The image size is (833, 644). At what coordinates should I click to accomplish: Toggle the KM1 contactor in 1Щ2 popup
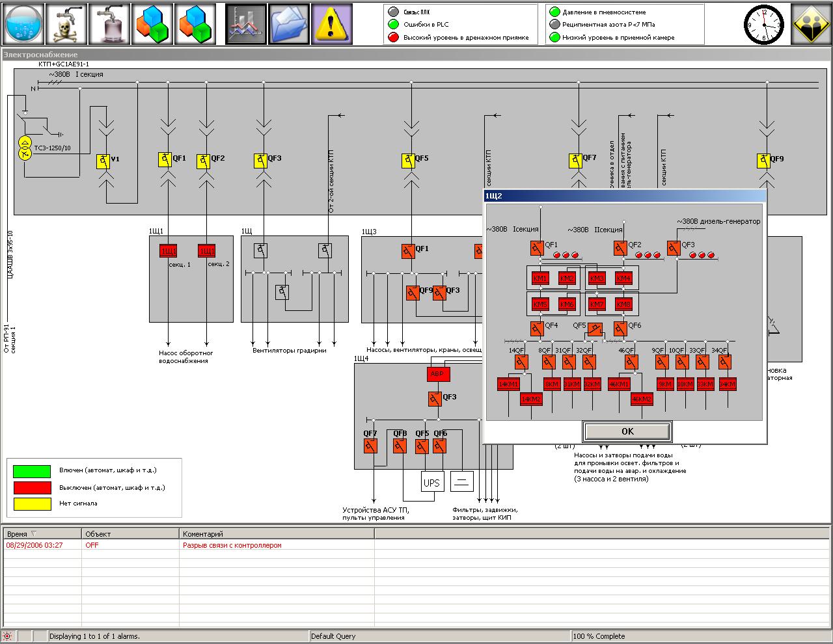(540, 278)
